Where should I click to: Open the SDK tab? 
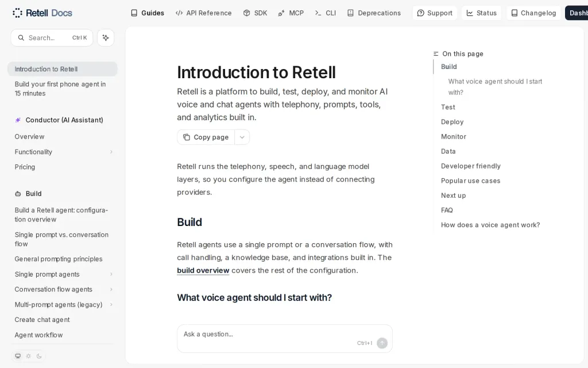255,13
